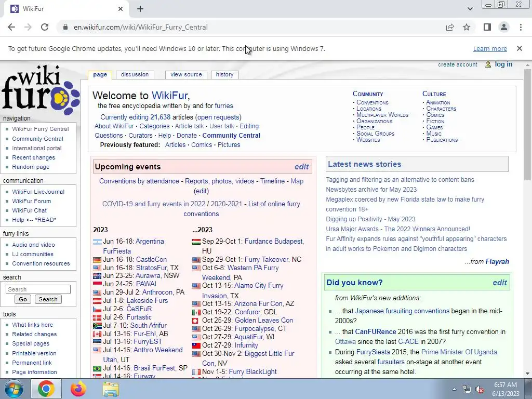Image resolution: width=532 pixels, height=399 pixels.
Task: Click the share page icon
Action: coord(450,27)
